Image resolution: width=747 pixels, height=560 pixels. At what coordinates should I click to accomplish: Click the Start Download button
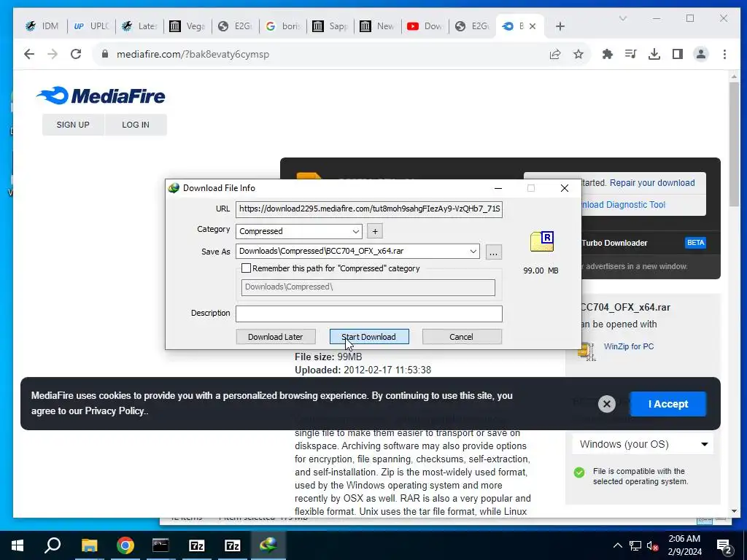pos(368,337)
